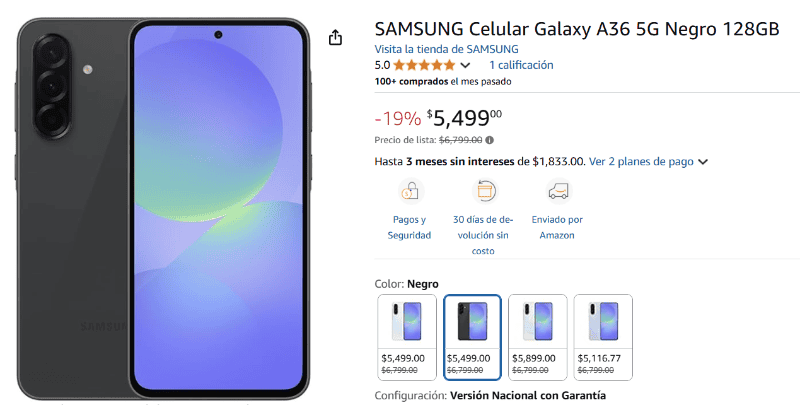Click the 5.0 rating number

tap(382, 65)
